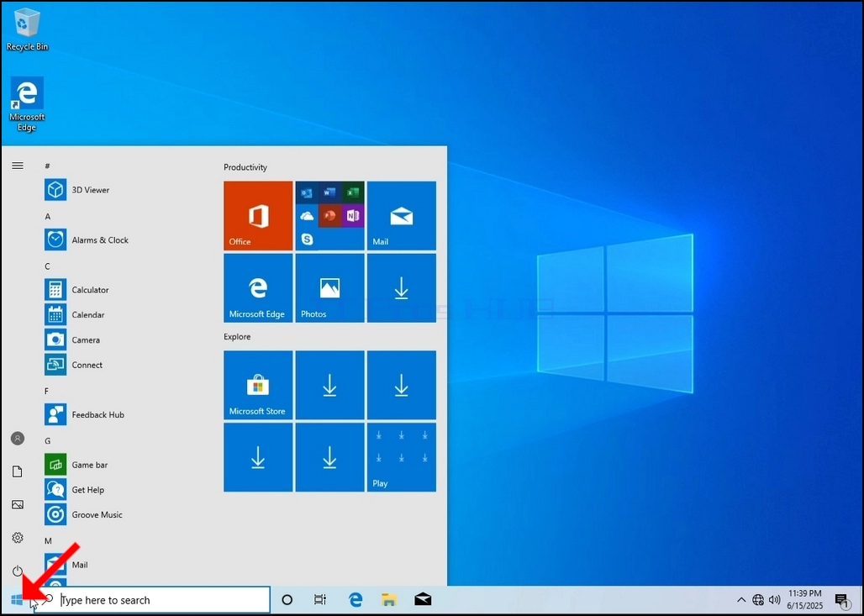Screen dimensions: 864x616
Task: Click the letter M header
Action: (x=48, y=541)
